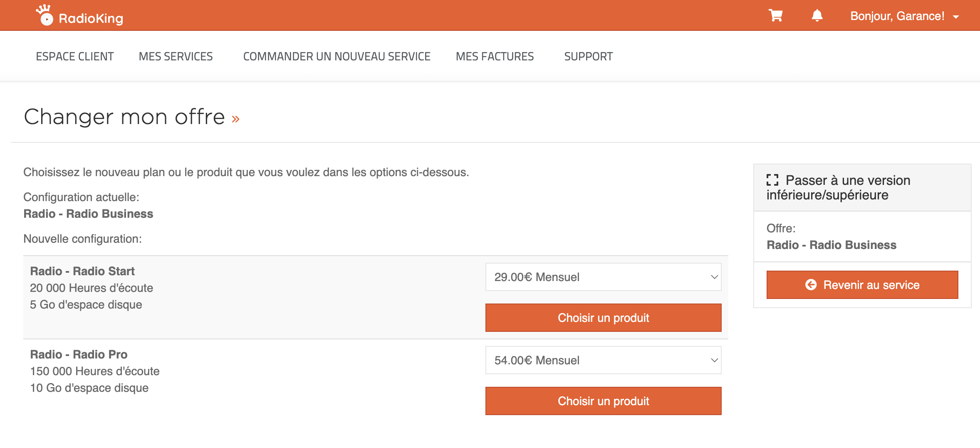The width and height of the screenshot is (980, 448).
Task: Click the back-arrow icon on Revenir au service
Action: click(x=811, y=285)
